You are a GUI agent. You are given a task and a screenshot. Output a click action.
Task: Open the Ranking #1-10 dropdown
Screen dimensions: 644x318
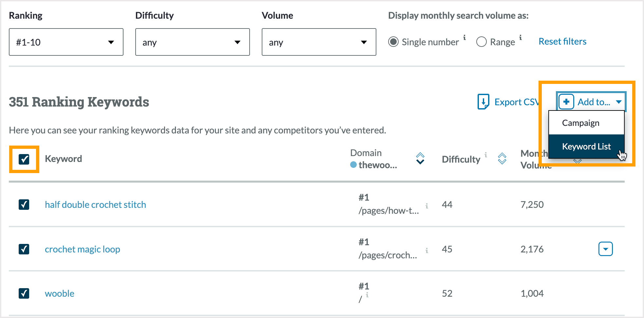(66, 42)
